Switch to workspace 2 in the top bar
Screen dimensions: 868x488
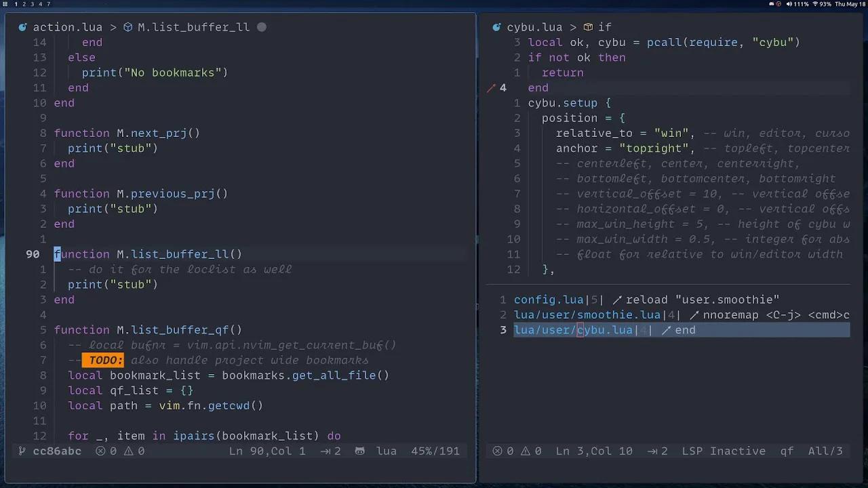pos(24,4)
